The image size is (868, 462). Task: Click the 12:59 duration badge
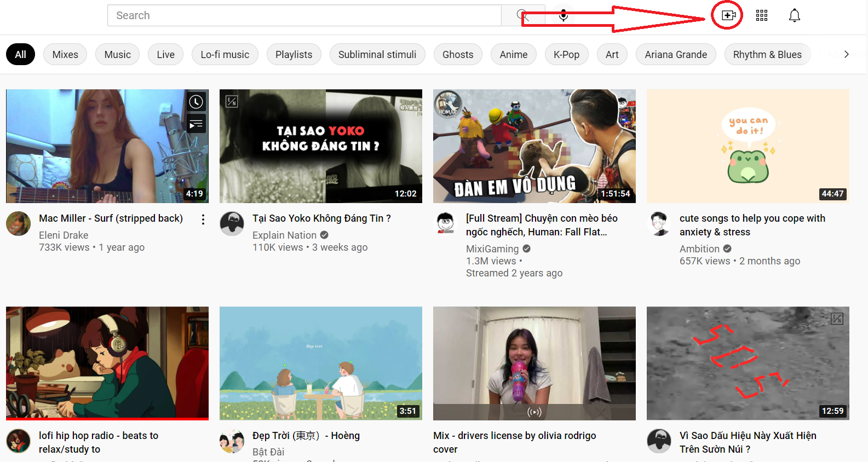pyautogui.click(x=832, y=411)
